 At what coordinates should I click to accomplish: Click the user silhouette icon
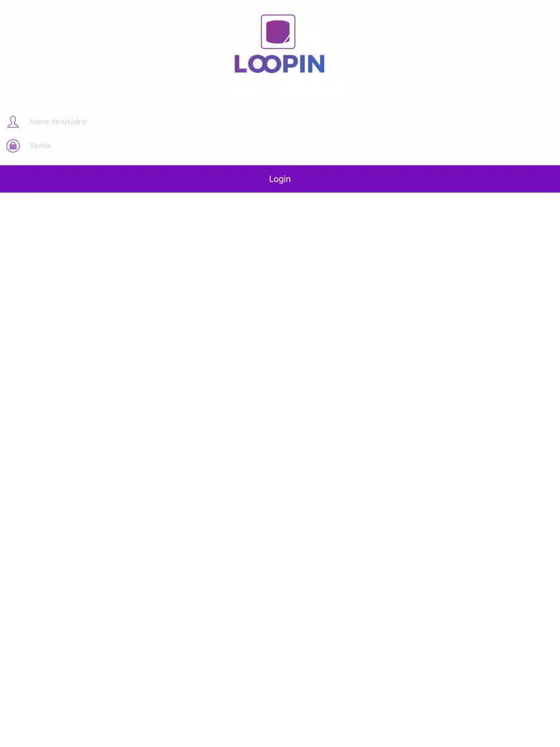(x=13, y=122)
